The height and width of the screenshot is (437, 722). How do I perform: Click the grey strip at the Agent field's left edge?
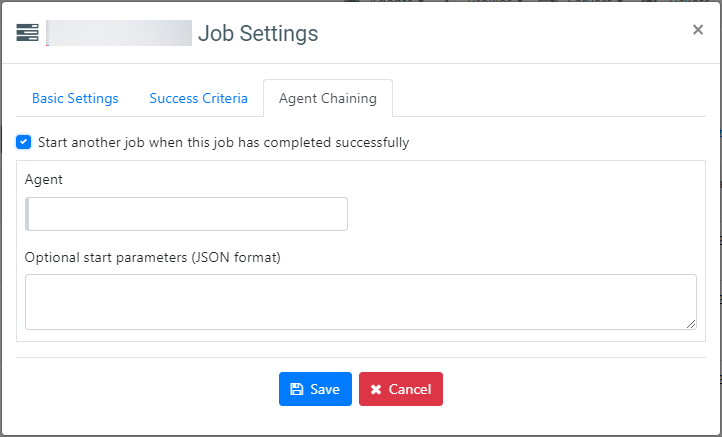pos(27,214)
